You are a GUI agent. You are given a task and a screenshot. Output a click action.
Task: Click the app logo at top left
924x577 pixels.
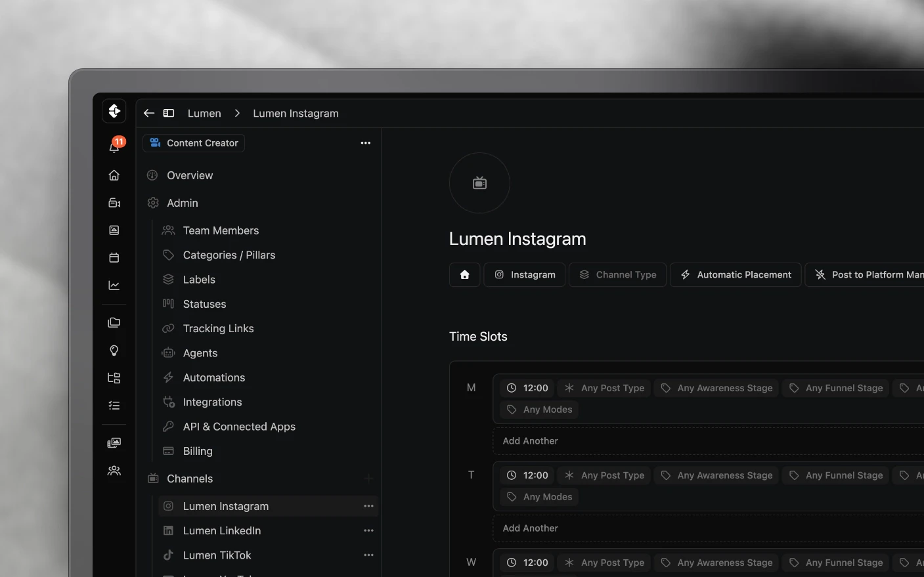coord(114,111)
